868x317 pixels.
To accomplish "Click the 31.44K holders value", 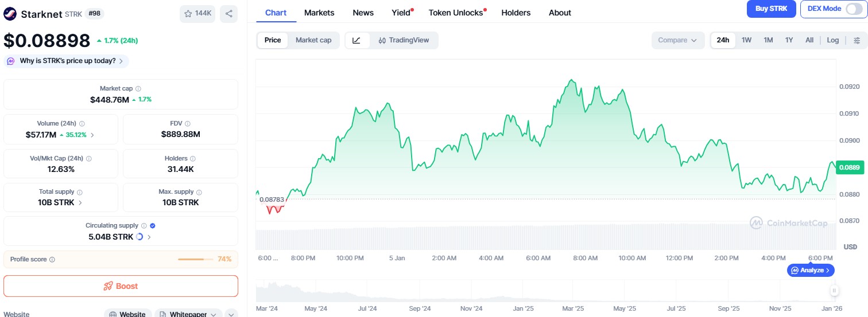I will pos(180,169).
